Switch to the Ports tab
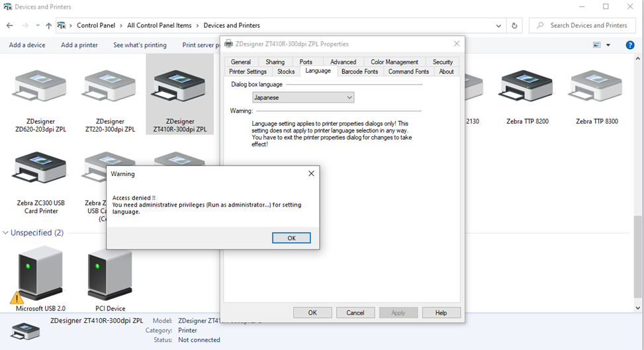The image size is (644, 350). point(306,62)
